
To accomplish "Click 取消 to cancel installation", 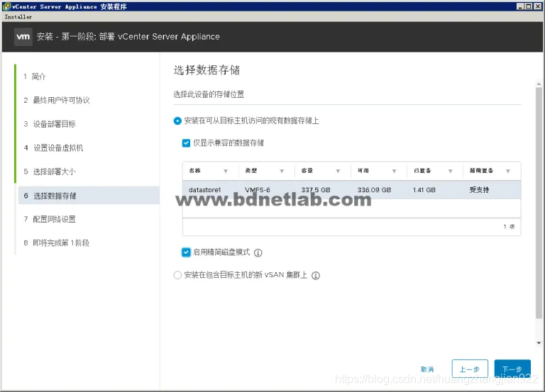I will (427, 369).
